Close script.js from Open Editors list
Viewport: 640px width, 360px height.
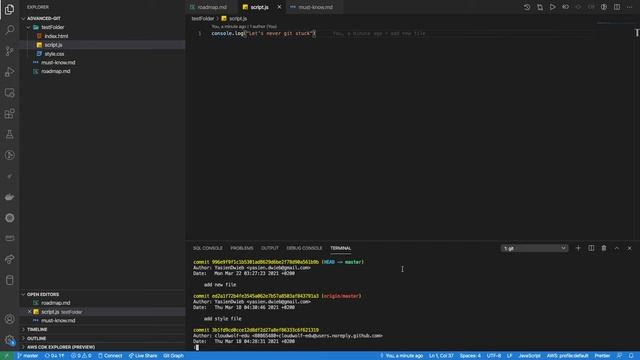click(x=29, y=312)
